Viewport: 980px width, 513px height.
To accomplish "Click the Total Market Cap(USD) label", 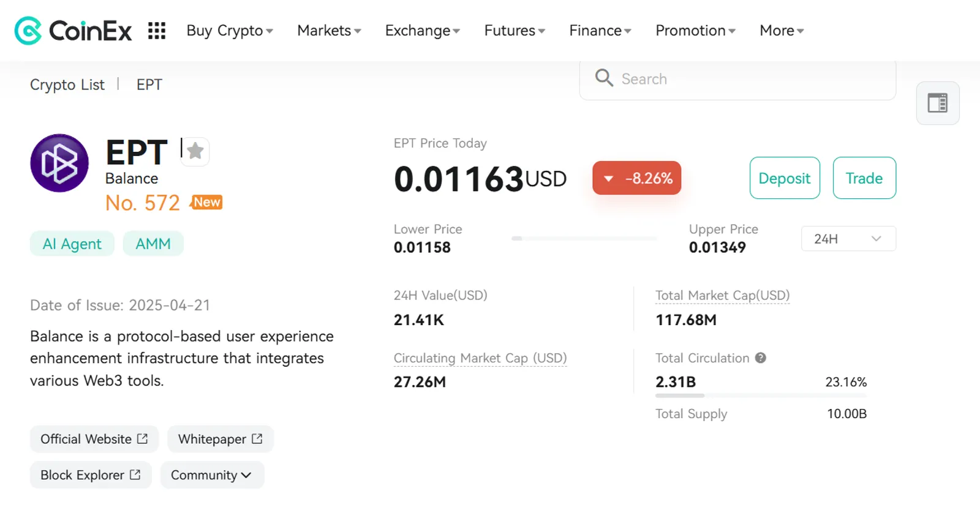I will tap(723, 296).
